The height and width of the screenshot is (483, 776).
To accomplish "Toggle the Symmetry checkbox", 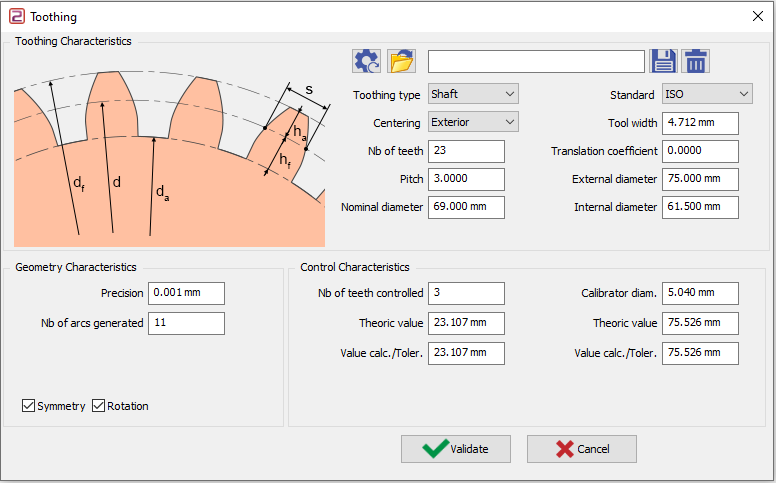I will [x=29, y=406].
